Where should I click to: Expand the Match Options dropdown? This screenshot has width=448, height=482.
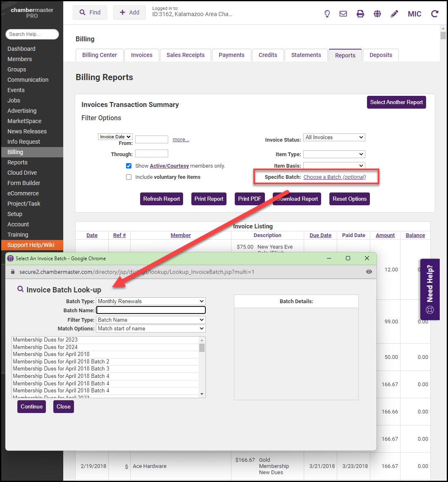pyautogui.click(x=150, y=329)
